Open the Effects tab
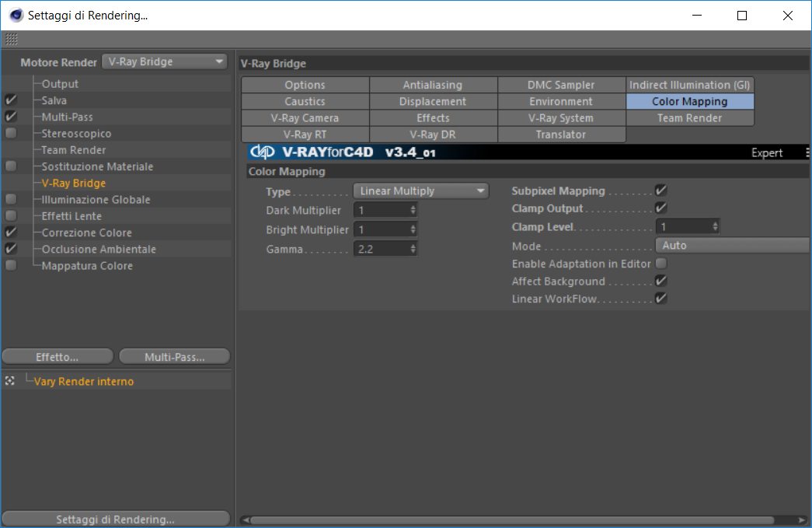812x528 pixels. click(433, 117)
